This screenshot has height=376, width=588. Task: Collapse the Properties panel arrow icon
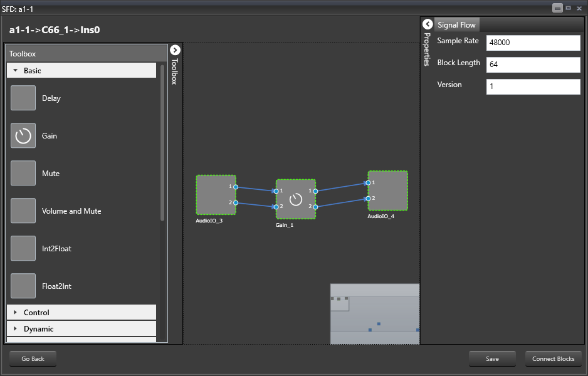(x=428, y=24)
